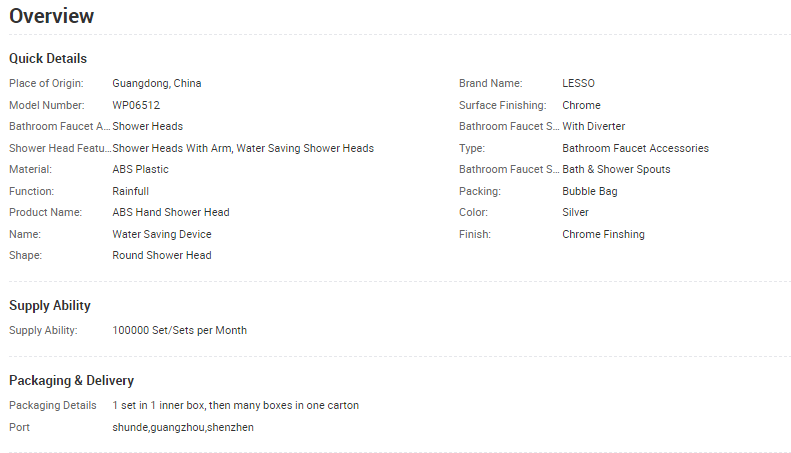Select the Guangdong, China origin value
Image resolution: width=791 pixels, height=453 pixels.
click(x=156, y=83)
